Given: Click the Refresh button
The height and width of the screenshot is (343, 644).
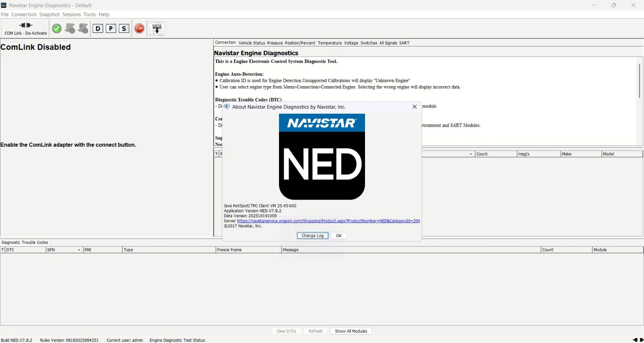Looking at the screenshot, I should pos(316,331).
